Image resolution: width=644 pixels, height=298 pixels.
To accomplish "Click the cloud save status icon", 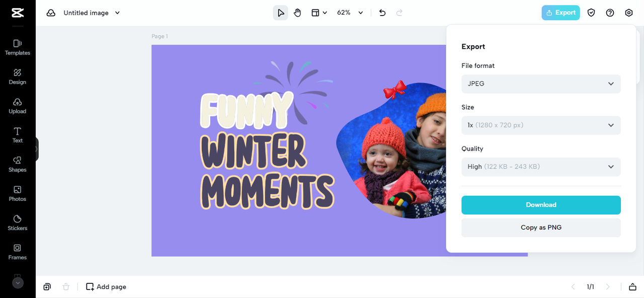I will [x=51, y=13].
